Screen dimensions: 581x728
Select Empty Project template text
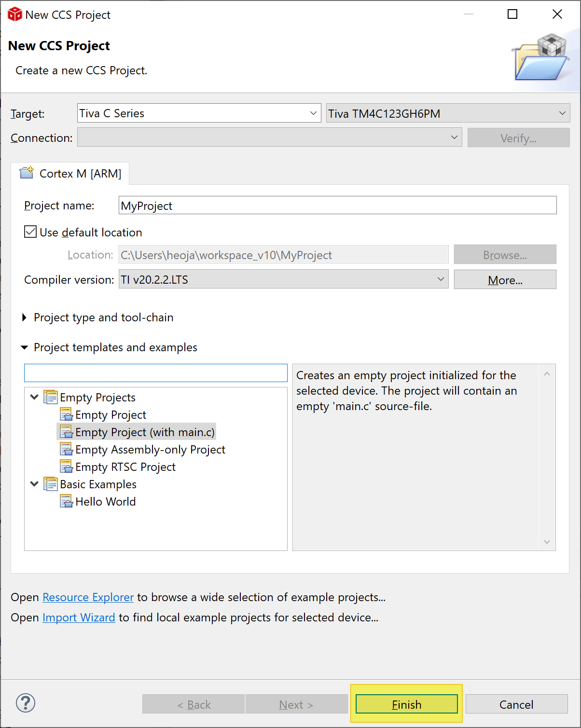point(111,415)
